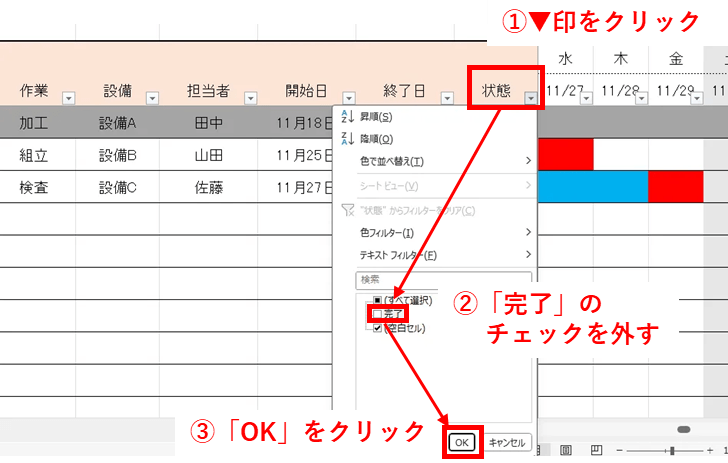Switch to Page Layout view icon
The image size is (728, 463).
click(x=566, y=450)
